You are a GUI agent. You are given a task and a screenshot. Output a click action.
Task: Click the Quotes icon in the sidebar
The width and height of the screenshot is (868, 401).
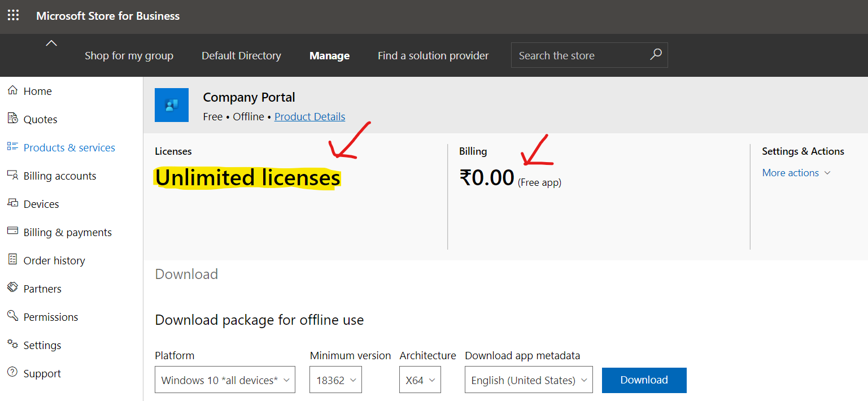[x=12, y=119]
